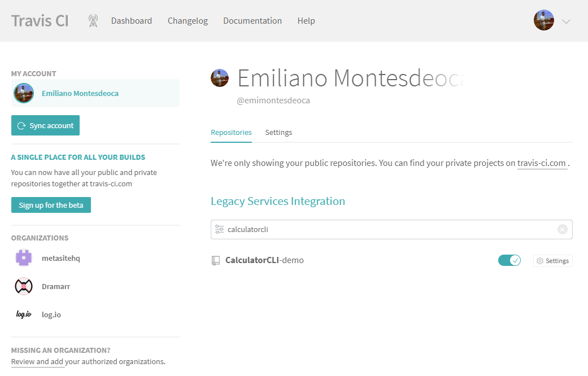The width and height of the screenshot is (588, 376).
Task: Switch to the Settings tab
Action: coord(278,132)
